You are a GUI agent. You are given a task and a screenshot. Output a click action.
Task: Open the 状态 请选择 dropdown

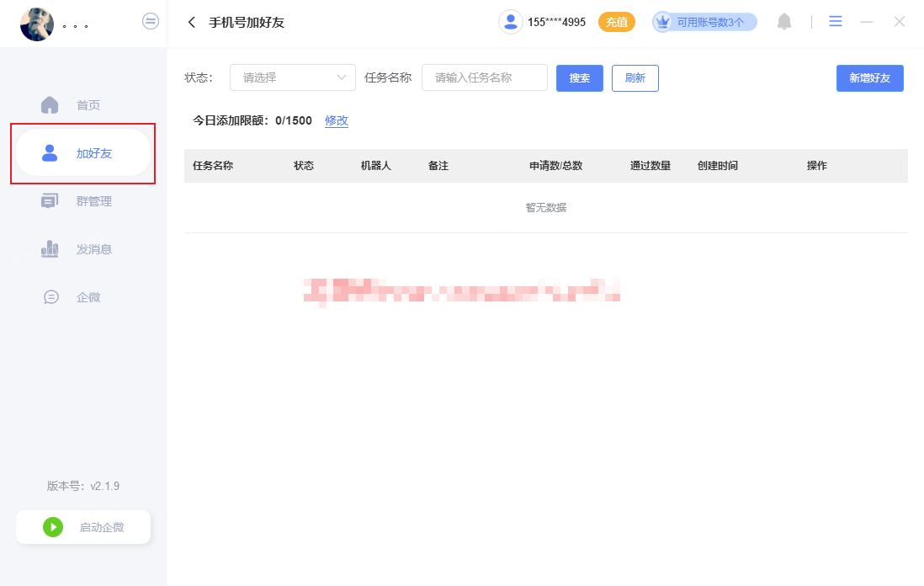(x=292, y=77)
